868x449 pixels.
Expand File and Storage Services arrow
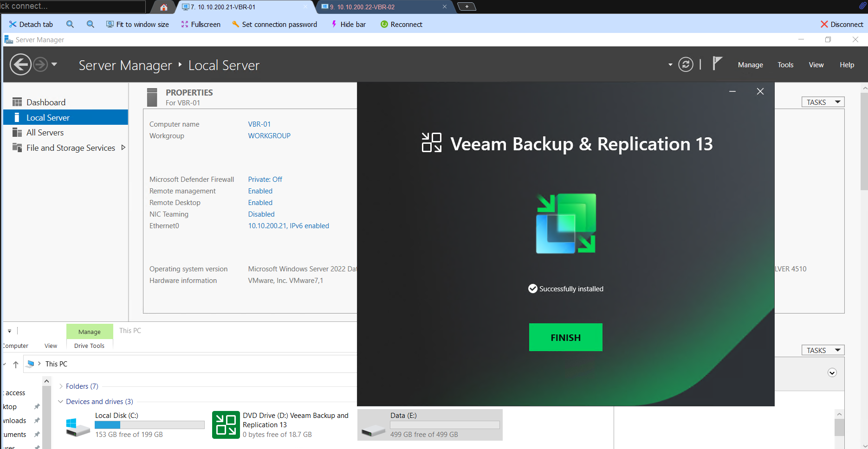[123, 148]
